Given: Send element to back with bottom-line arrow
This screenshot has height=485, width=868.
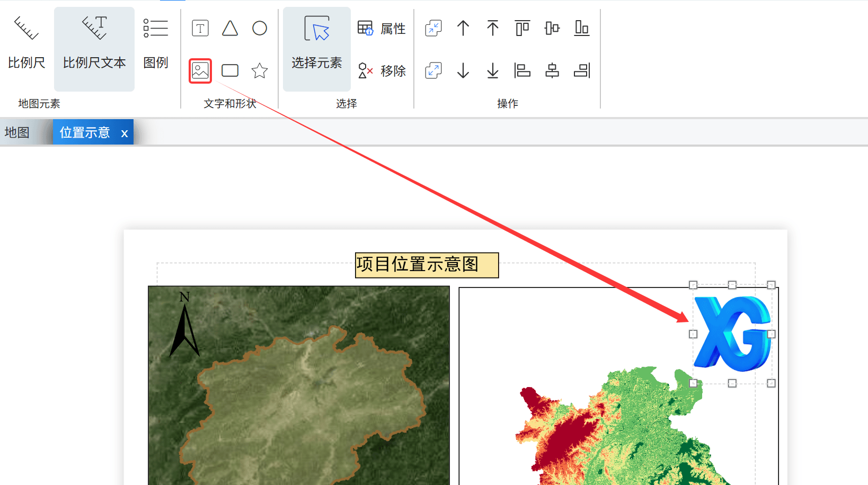Looking at the screenshot, I should (493, 70).
